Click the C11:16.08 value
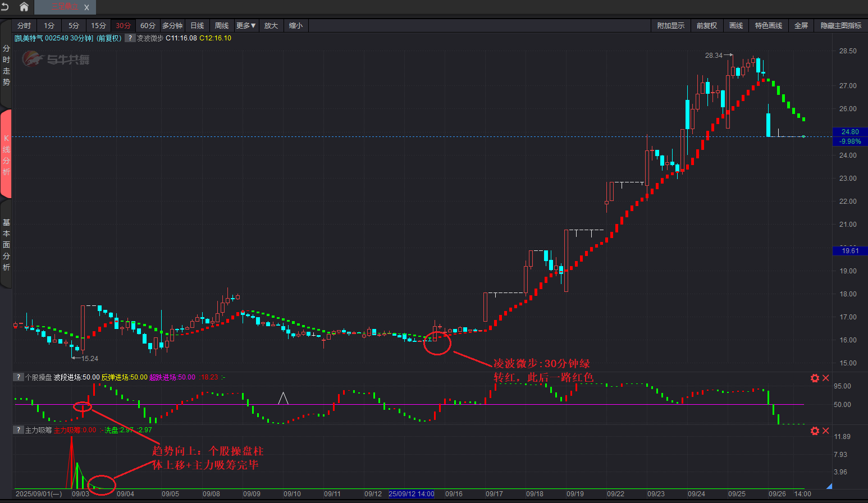Screen dimensions: 868x503 pos(181,38)
